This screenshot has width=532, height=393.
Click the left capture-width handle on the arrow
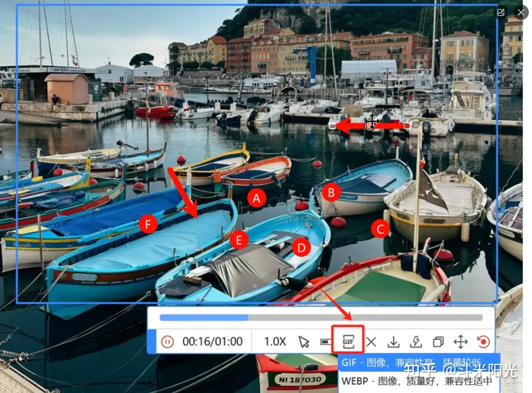point(333,126)
